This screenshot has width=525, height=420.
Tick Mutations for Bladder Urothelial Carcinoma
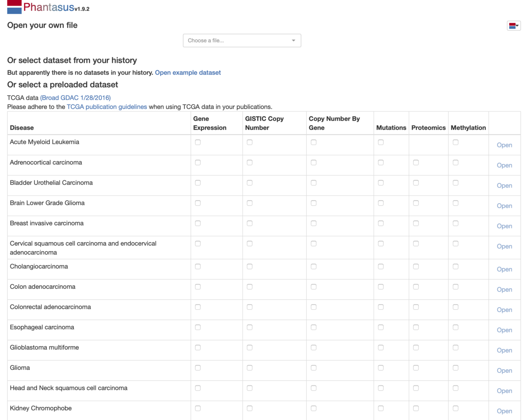point(381,183)
